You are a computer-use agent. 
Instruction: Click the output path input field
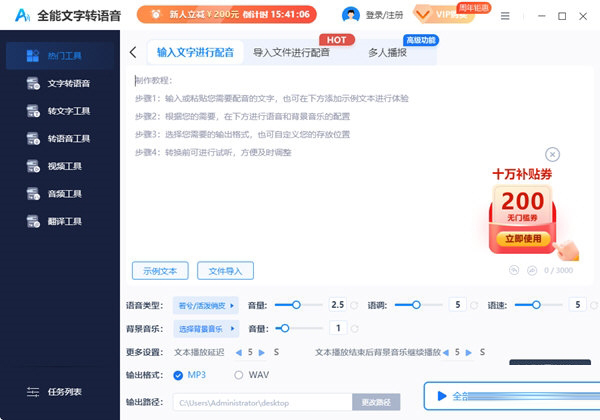tap(260, 402)
